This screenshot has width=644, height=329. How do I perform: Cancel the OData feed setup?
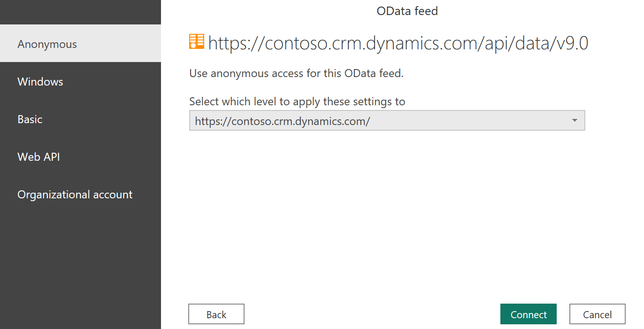coord(597,313)
